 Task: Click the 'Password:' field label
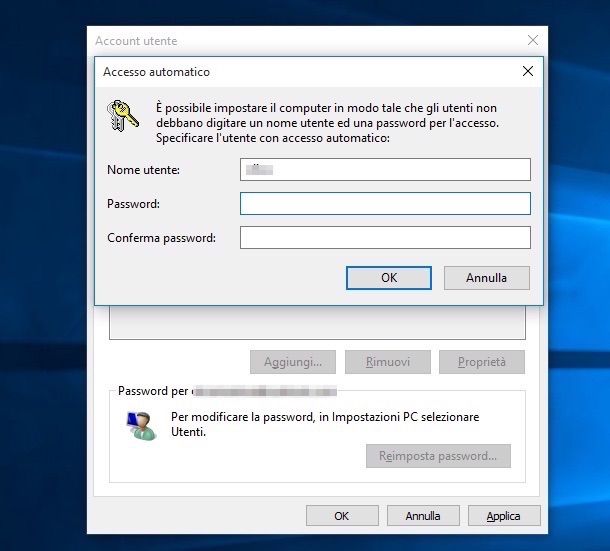pos(133,204)
